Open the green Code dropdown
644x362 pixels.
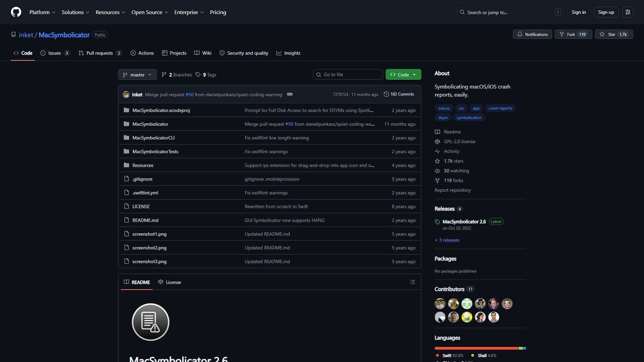[404, 74]
